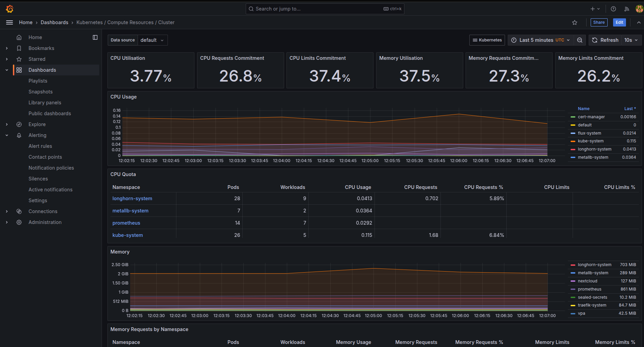The image size is (644, 347).
Task: Expand the Administration section chevron
Action: click(x=7, y=222)
